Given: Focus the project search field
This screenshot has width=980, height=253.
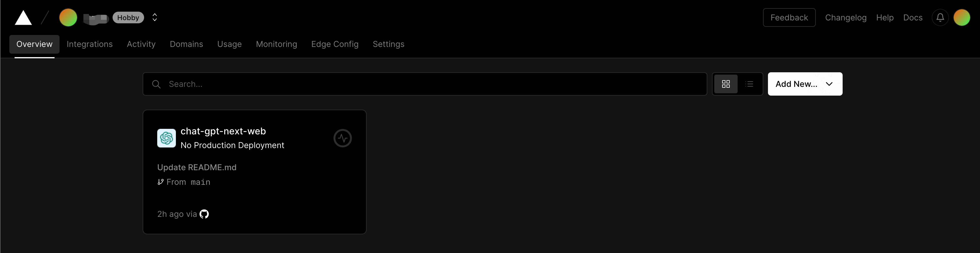Looking at the screenshot, I should pyautogui.click(x=425, y=84).
